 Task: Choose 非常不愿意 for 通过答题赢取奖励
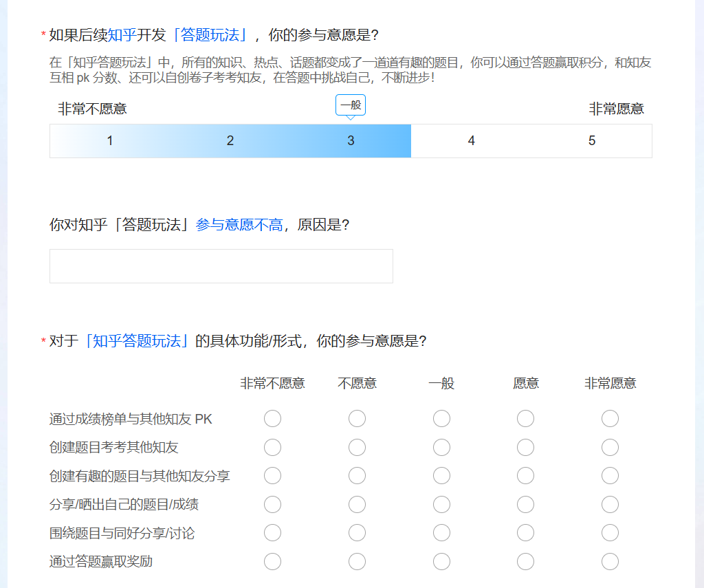(272, 561)
